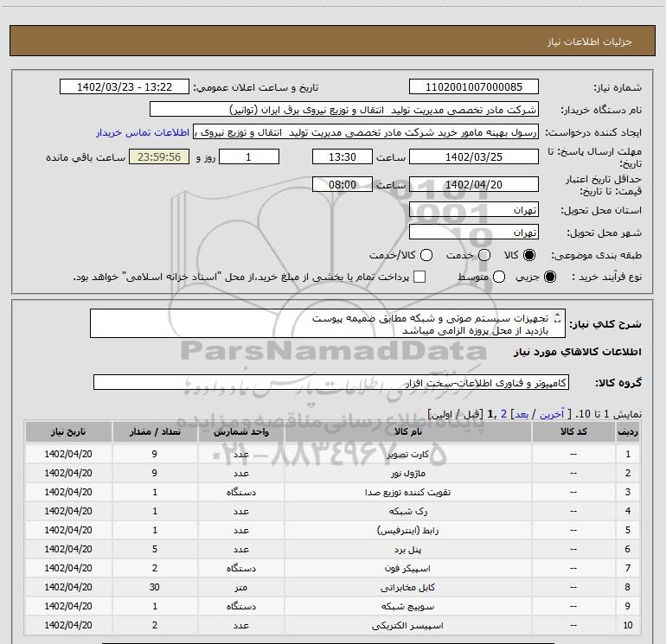
Task: Open page 2 of the items list
Action: coord(503,414)
